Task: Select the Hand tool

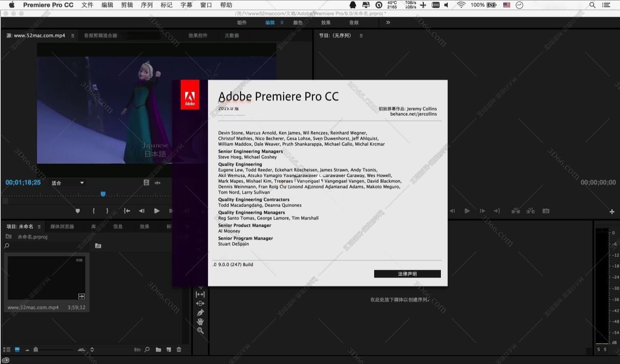Action: click(x=200, y=321)
